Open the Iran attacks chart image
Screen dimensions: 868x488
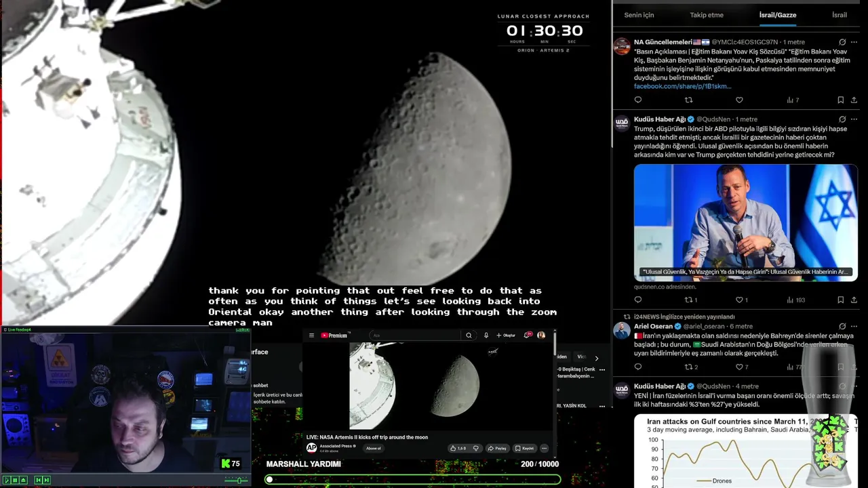[x=745, y=451]
